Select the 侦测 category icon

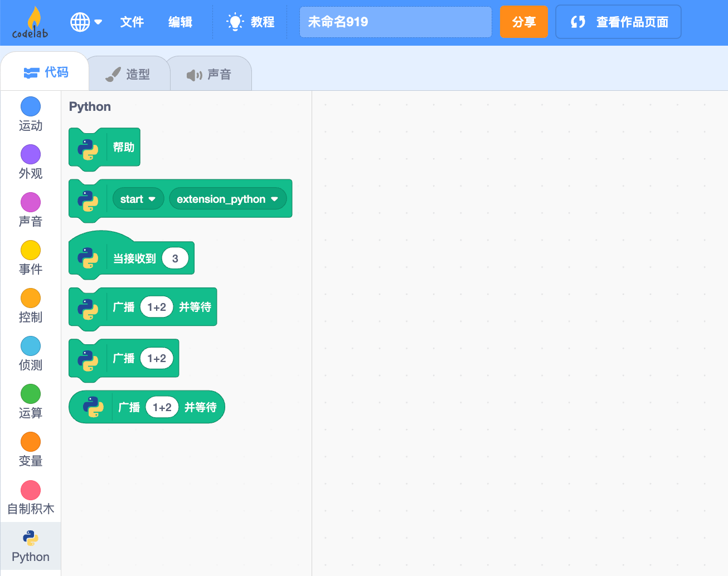31,354
